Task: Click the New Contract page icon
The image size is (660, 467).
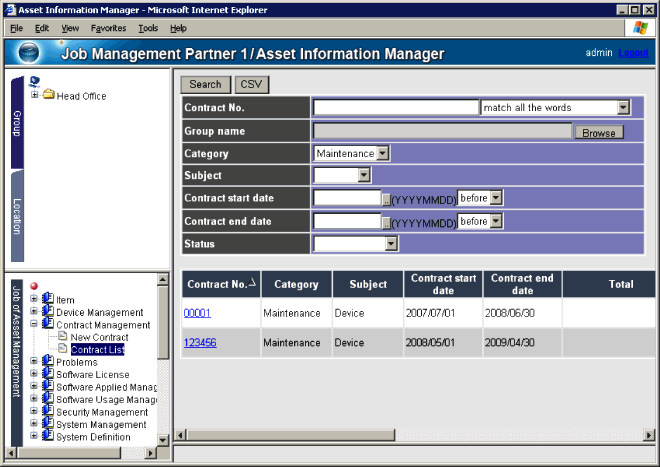Action: [62, 337]
